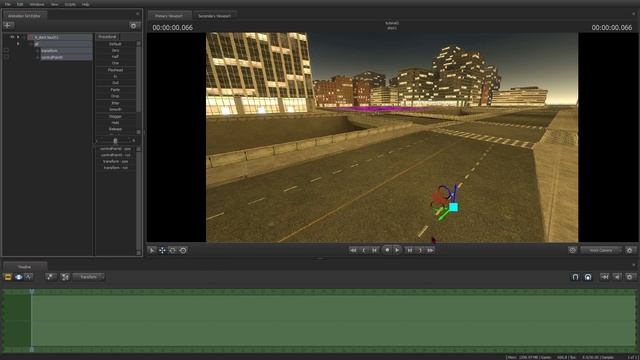Apply the Smooth procedural preset
This screenshot has height=360, width=640.
[116, 109]
